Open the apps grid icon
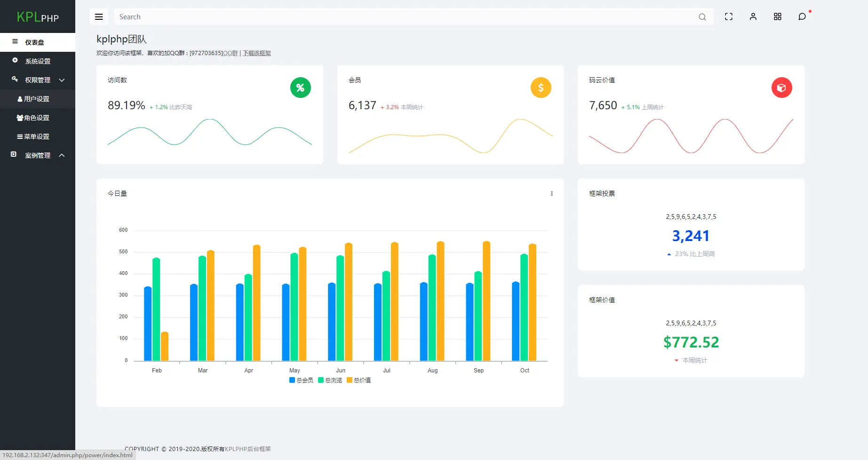This screenshot has height=460, width=868. click(778, 16)
